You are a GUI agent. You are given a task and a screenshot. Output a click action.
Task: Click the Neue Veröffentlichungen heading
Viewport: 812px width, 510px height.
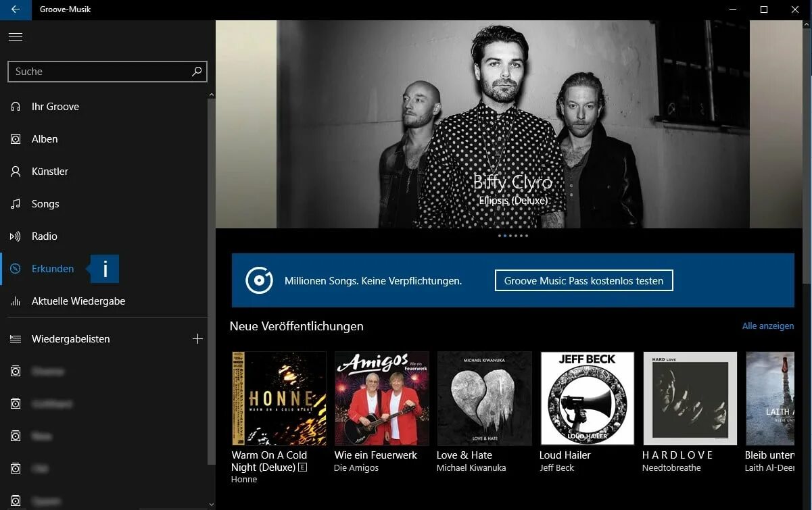coord(297,326)
